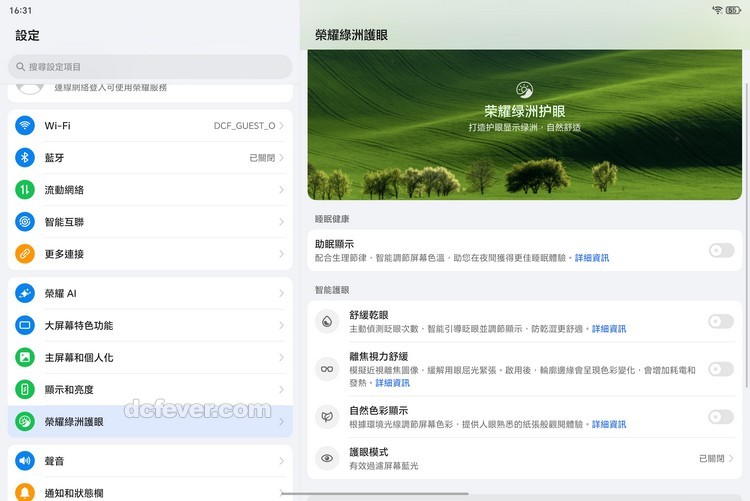The width and height of the screenshot is (750, 501).
Task: Enable the 助眠顯示 switch
Action: point(721,250)
